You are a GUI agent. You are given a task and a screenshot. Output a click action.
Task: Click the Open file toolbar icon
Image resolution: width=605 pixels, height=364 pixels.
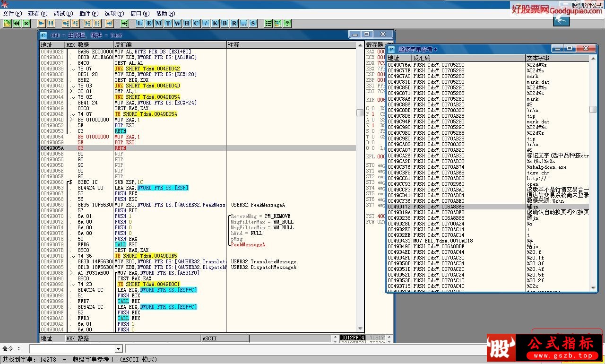click(8, 23)
